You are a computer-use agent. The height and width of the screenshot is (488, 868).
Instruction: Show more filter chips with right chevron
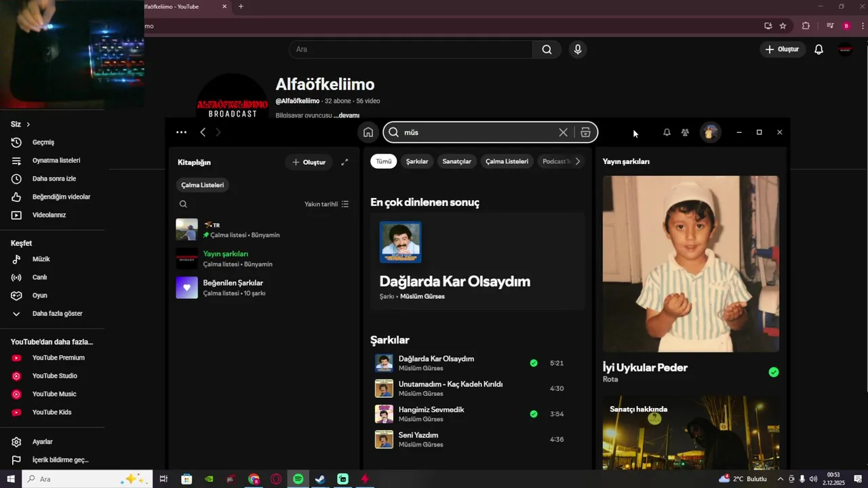(x=577, y=161)
